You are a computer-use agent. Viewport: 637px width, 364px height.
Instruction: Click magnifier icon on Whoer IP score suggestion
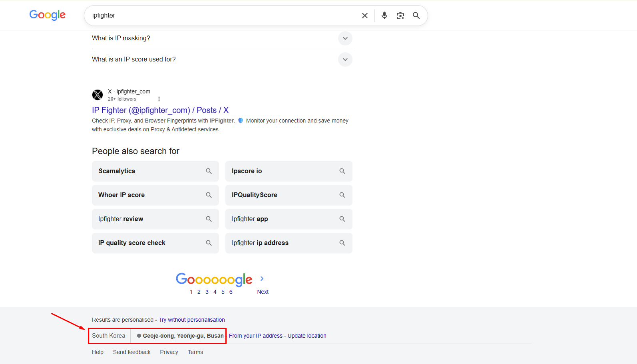click(209, 195)
